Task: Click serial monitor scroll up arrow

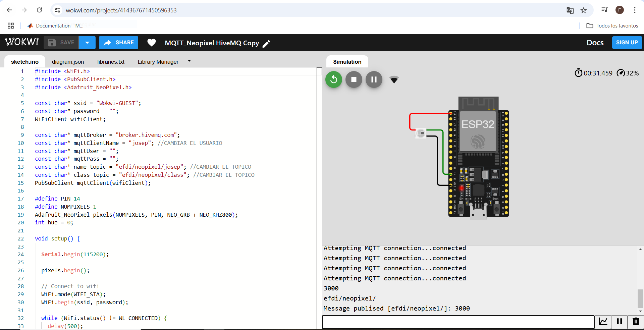Action: click(640, 249)
